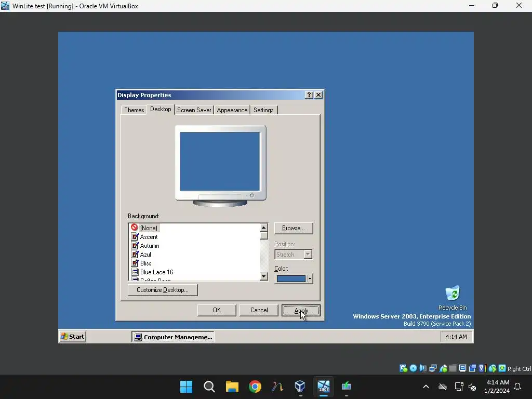Viewport: 532px width, 399px height.
Task: Select the Recycle Bin desktop icon
Action: pyautogui.click(x=453, y=298)
